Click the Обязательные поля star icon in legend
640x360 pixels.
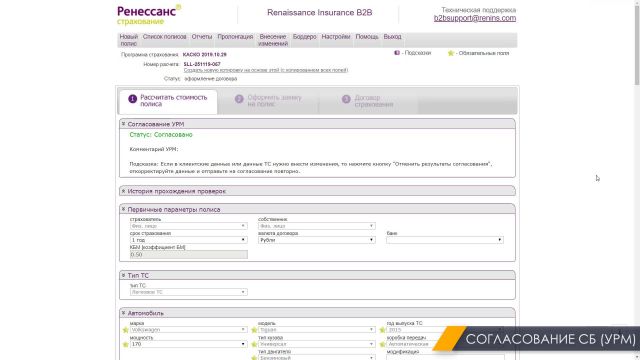[x=451, y=53]
